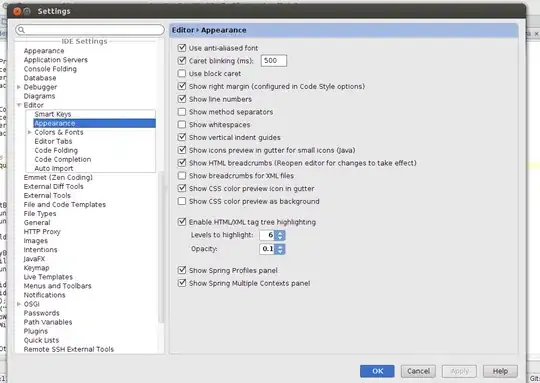Click the Caret blinking milliseconds field
Image resolution: width=540 pixels, height=383 pixels.
274,61
